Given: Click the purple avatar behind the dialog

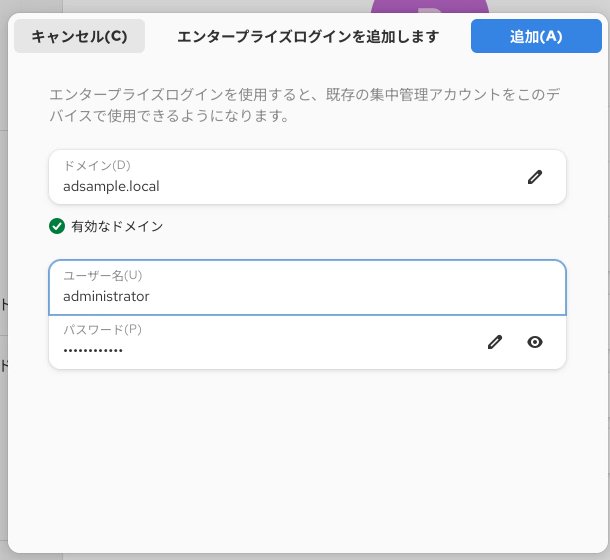Looking at the screenshot, I should click(x=430, y=9).
